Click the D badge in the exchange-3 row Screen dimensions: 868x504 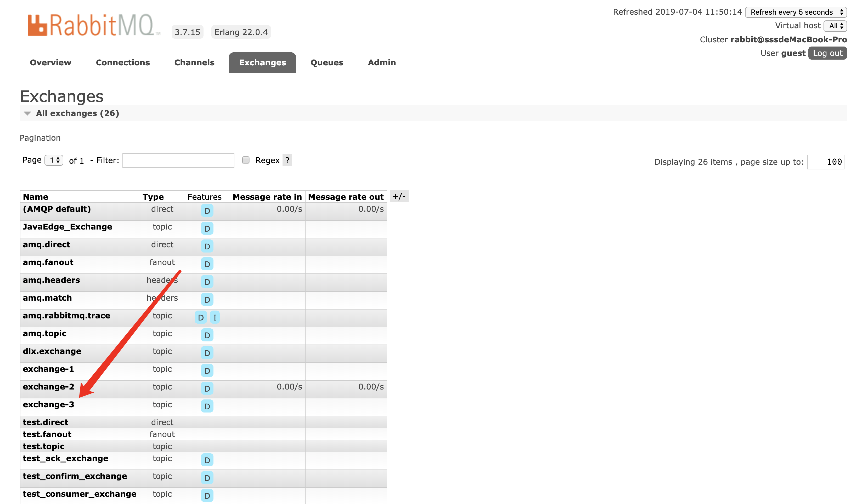coord(207,406)
